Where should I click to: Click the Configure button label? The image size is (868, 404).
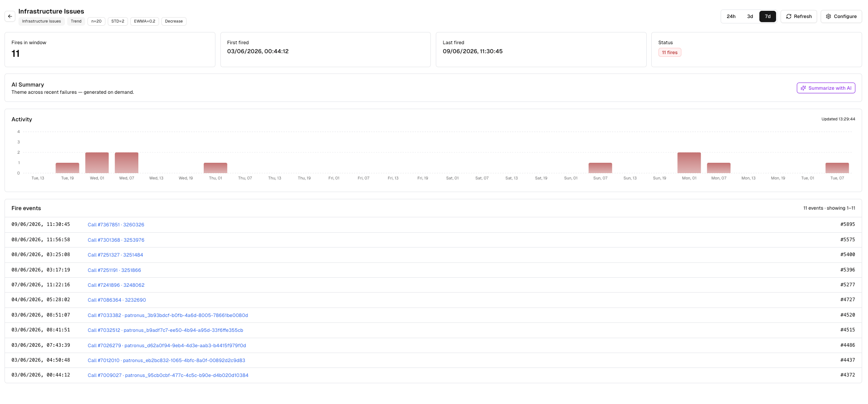[845, 17]
